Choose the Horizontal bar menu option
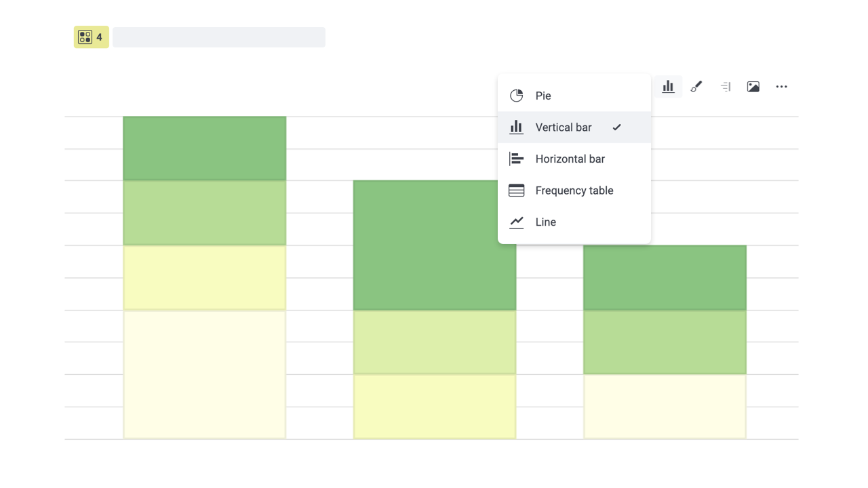The width and height of the screenshot is (868, 488). click(x=570, y=159)
